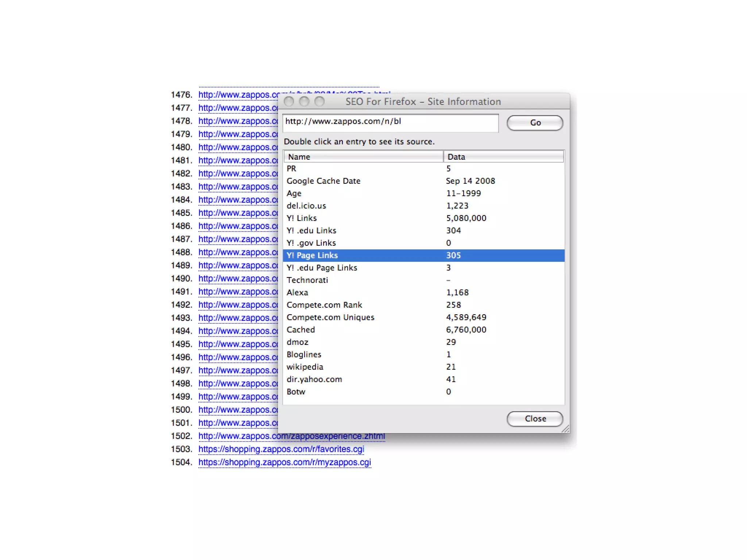Select the Alexa row
The image size is (747, 560).
click(x=423, y=293)
